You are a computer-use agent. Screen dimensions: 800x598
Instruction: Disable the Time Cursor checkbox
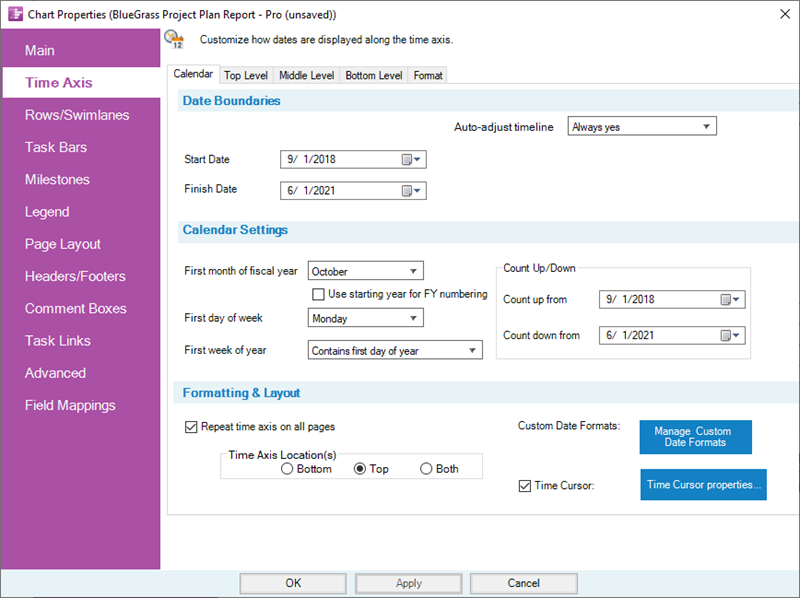tap(525, 486)
